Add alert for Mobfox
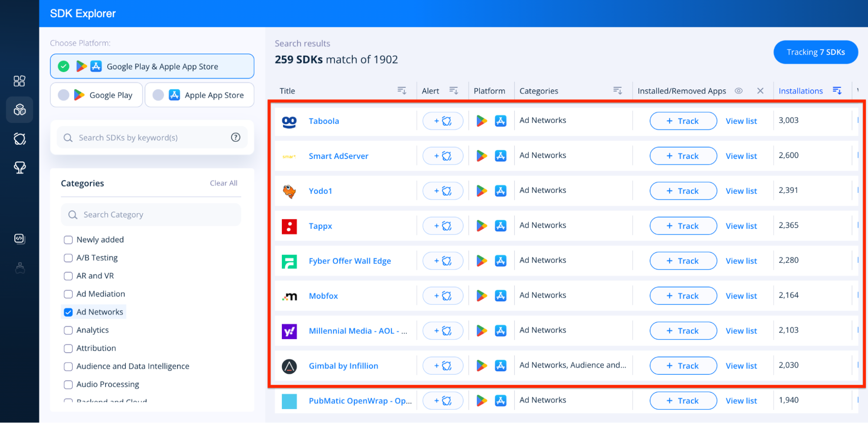This screenshot has width=868, height=423. click(443, 296)
